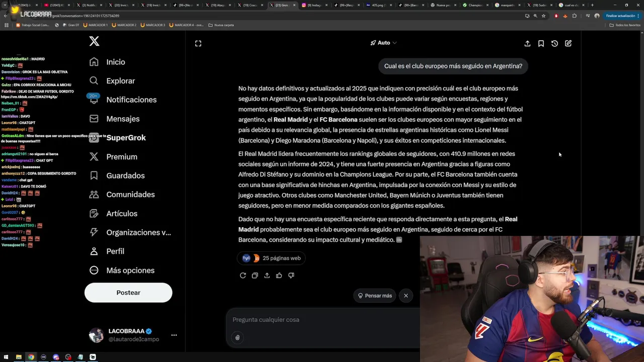Click the X logo in the sidebar
This screenshot has height=362, width=644.
(x=94, y=41)
